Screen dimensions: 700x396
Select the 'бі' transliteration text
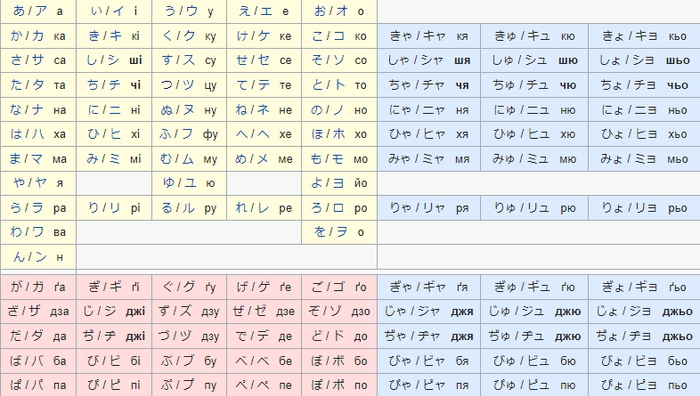(x=136, y=361)
